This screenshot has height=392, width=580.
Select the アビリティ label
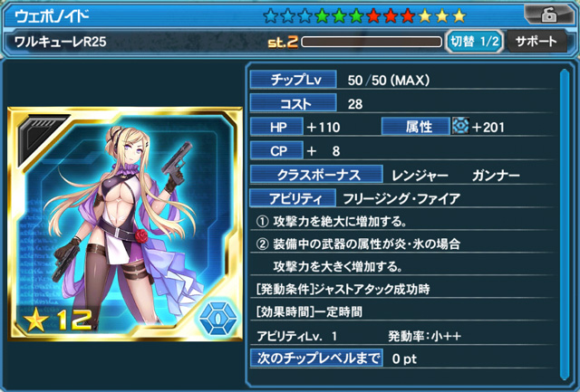(x=293, y=198)
